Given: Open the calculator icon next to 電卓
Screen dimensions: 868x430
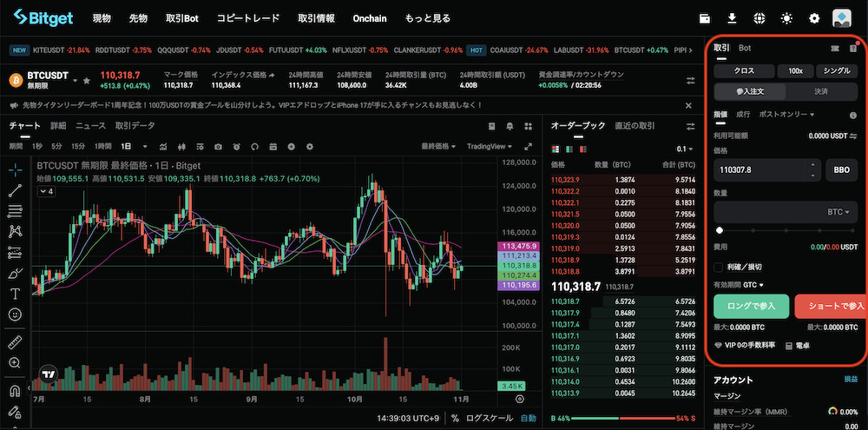Looking at the screenshot, I should click(x=788, y=345).
